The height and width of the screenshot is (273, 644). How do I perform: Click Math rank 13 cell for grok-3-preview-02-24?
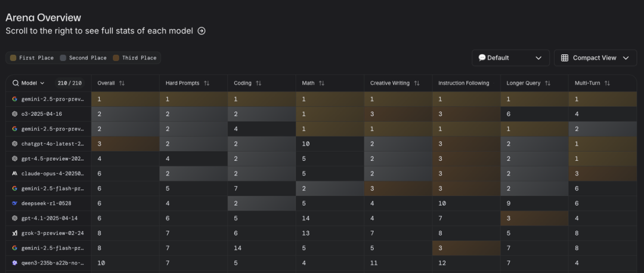coord(330,233)
